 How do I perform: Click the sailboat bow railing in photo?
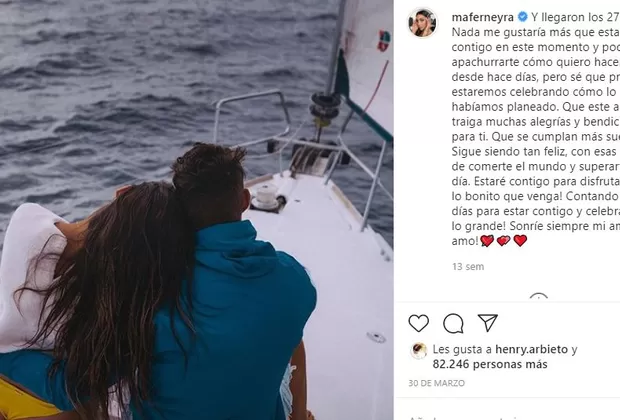(x=251, y=117)
